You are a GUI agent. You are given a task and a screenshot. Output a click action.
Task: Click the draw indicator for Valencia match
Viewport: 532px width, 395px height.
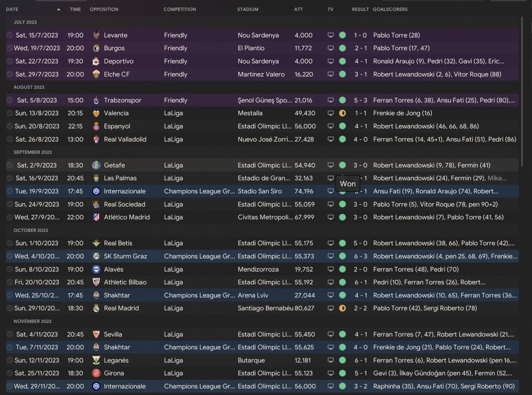342,113
